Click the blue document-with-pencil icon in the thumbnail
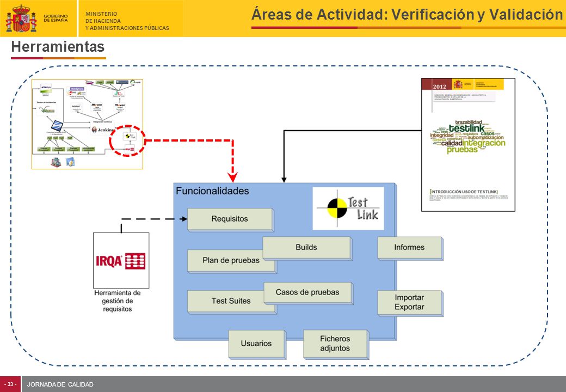Screen dimensions: 566x392 (70, 162)
